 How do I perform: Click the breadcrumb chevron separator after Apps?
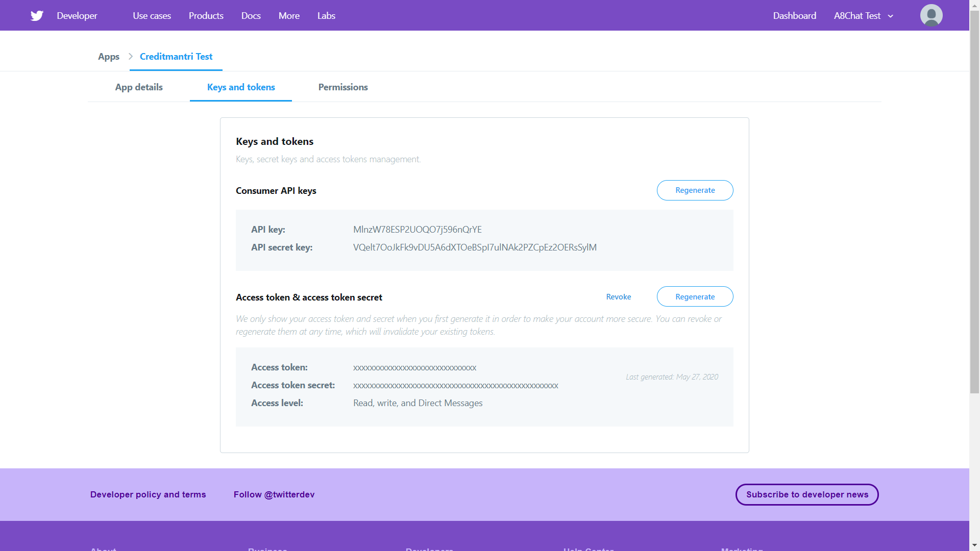(131, 57)
